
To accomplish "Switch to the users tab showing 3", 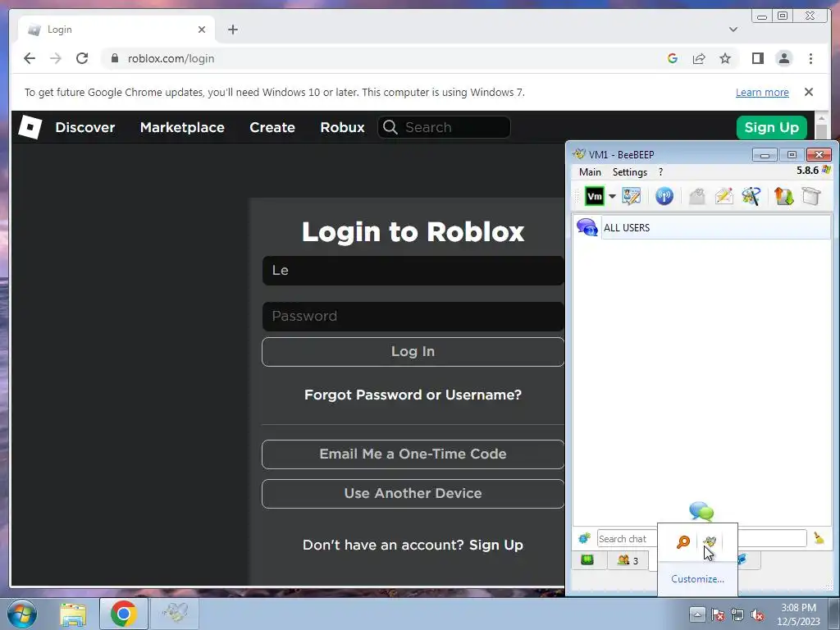I will coord(628,560).
